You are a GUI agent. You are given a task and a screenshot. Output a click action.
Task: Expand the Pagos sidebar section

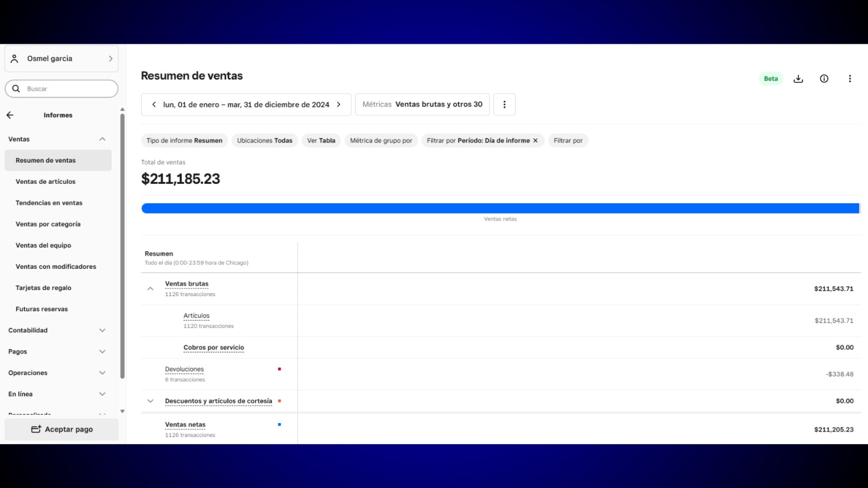[x=102, y=351]
